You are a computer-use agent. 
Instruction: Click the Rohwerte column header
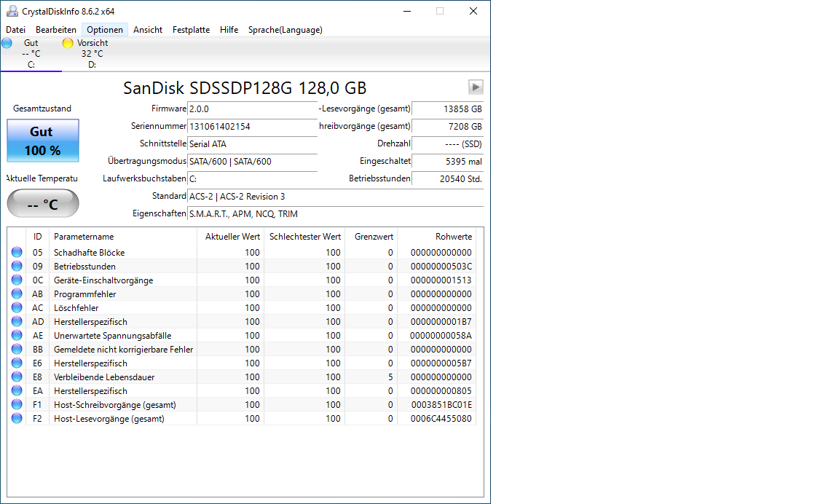coord(437,237)
